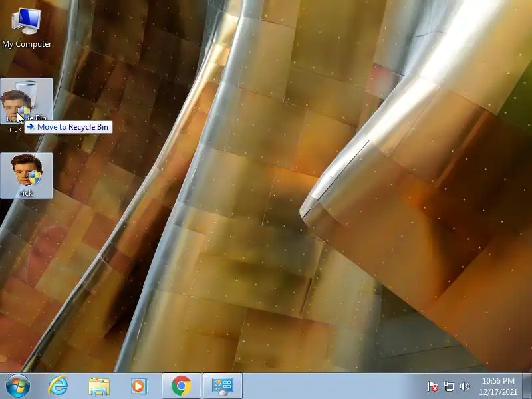
Task: Switch to Google Chrome on taskbar
Action: (182, 386)
